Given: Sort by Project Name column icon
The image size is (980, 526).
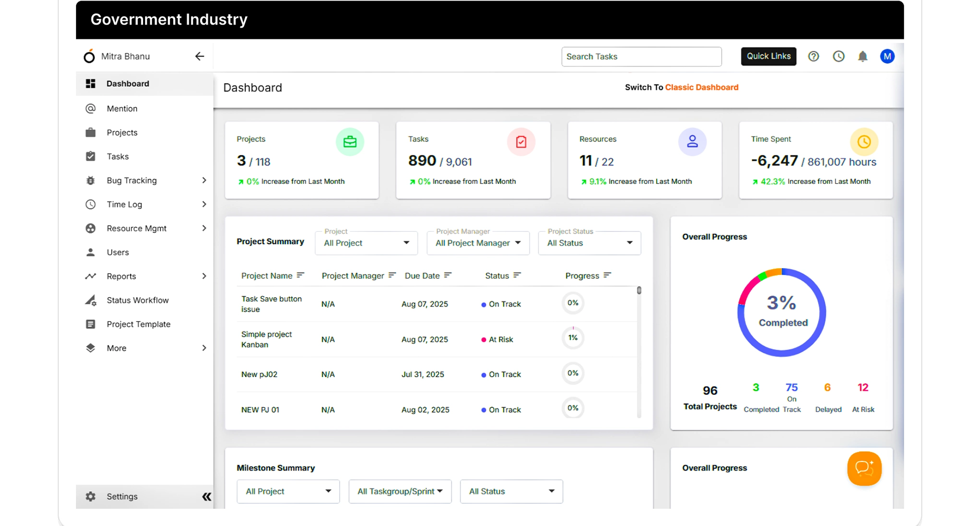Looking at the screenshot, I should click(x=300, y=275).
